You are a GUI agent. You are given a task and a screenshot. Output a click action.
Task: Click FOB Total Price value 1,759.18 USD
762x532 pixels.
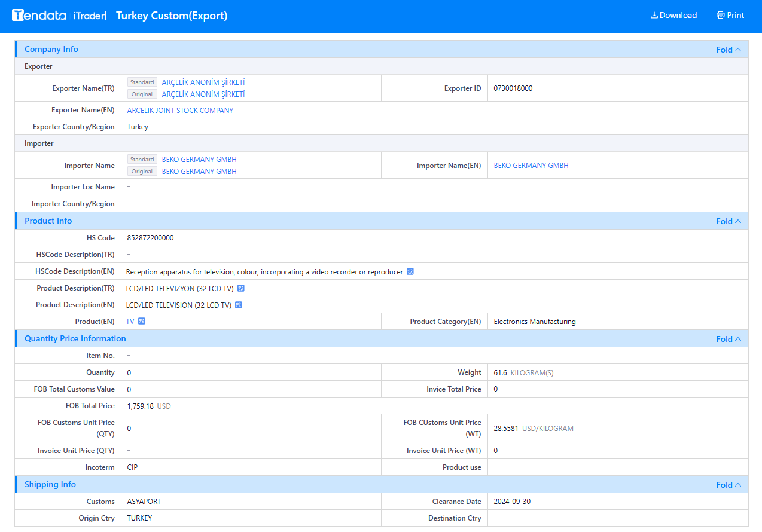point(149,406)
